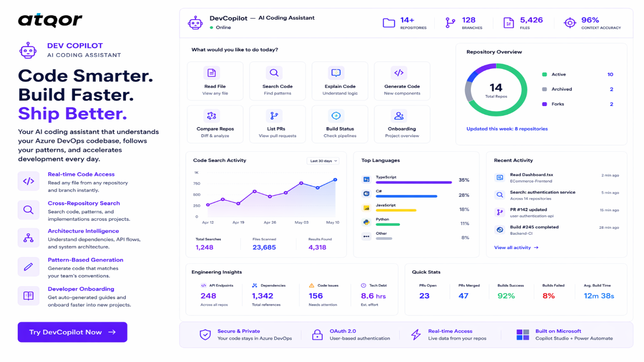Open the Read File action card
The height and width of the screenshot is (362, 644).
[215, 81]
